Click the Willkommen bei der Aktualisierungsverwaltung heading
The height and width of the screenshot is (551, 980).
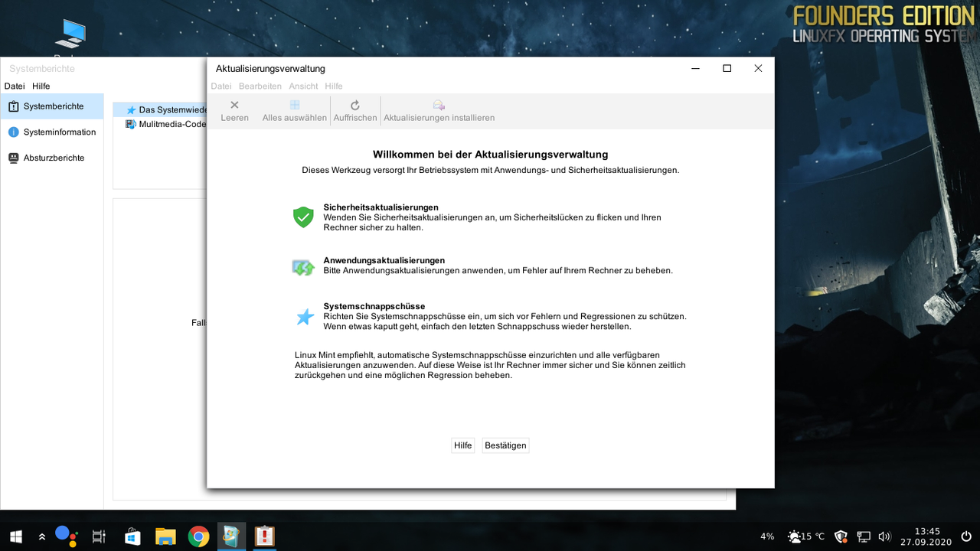pyautogui.click(x=490, y=155)
